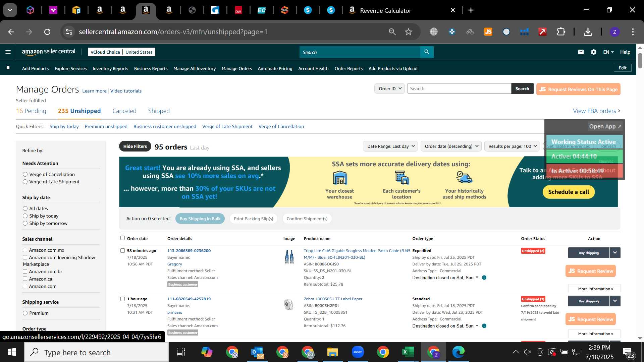Click Hide Filters button
Viewport: 644px width, 362px height.
[x=135, y=146]
